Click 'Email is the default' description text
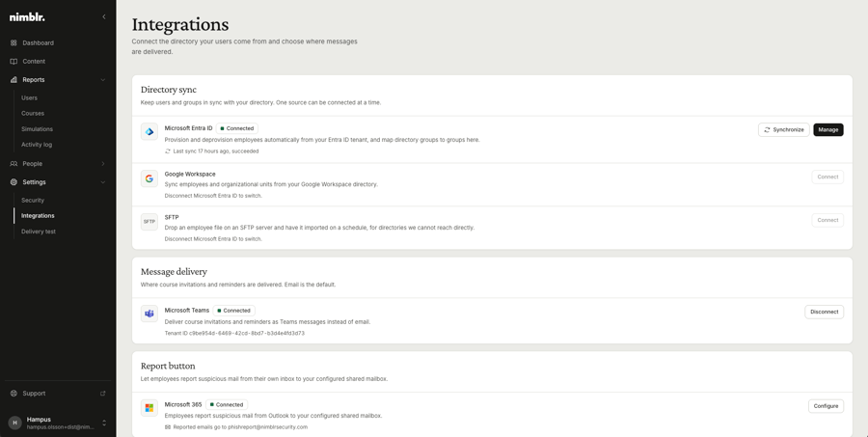Image resolution: width=868 pixels, height=437 pixels. 310,285
